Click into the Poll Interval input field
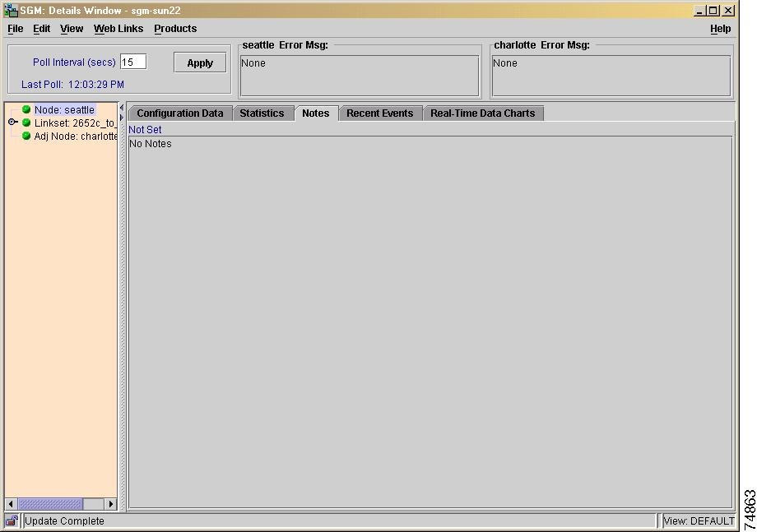The height and width of the screenshot is (532, 757). pyautogui.click(x=133, y=62)
